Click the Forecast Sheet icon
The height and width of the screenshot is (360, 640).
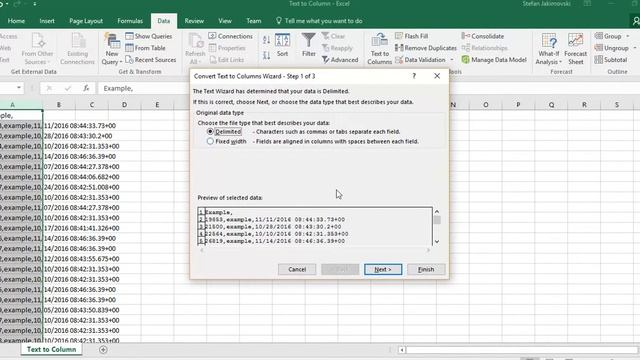point(576,40)
